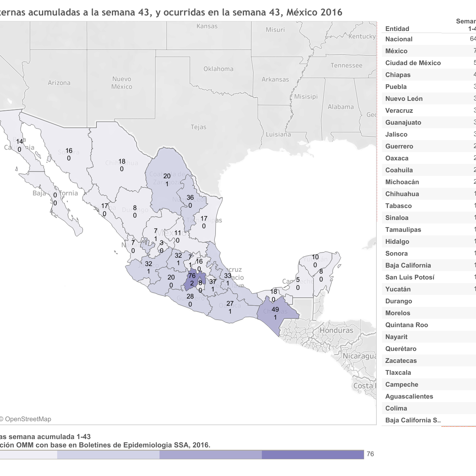Select Aguascalientes row in the table
Screen dimensions: 476x476
pos(409,396)
